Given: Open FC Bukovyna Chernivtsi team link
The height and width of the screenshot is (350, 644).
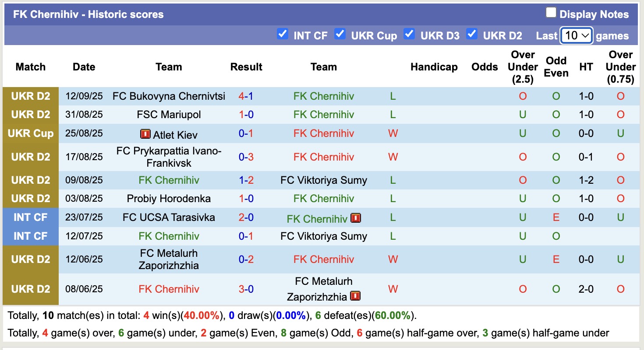Looking at the screenshot, I should [169, 96].
